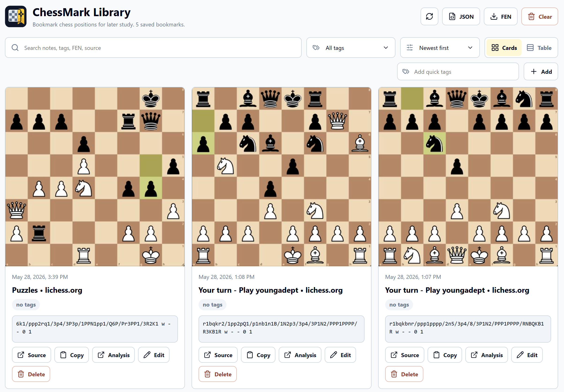Select the FEN string starting r1bqkr2
The image size is (564, 392).
point(281,329)
